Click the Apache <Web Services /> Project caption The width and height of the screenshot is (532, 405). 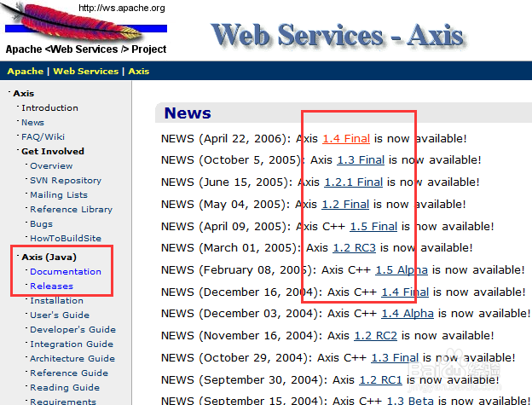point(86,49)
